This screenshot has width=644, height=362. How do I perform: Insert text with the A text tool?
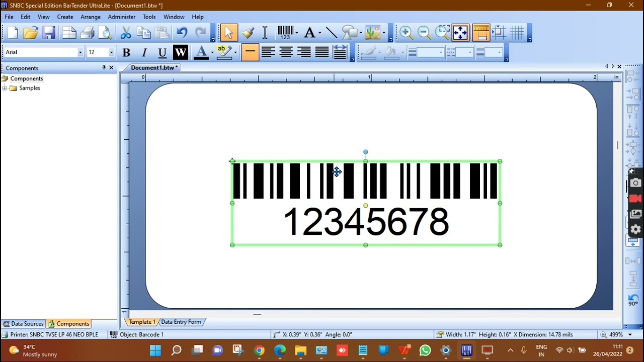309,33
